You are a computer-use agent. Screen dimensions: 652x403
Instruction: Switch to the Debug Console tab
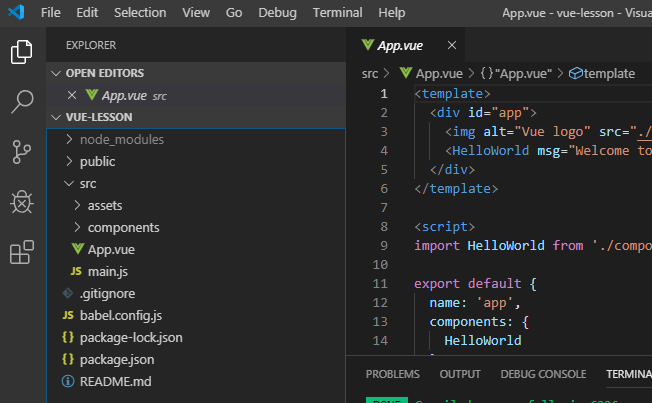(x=543, y=374)
